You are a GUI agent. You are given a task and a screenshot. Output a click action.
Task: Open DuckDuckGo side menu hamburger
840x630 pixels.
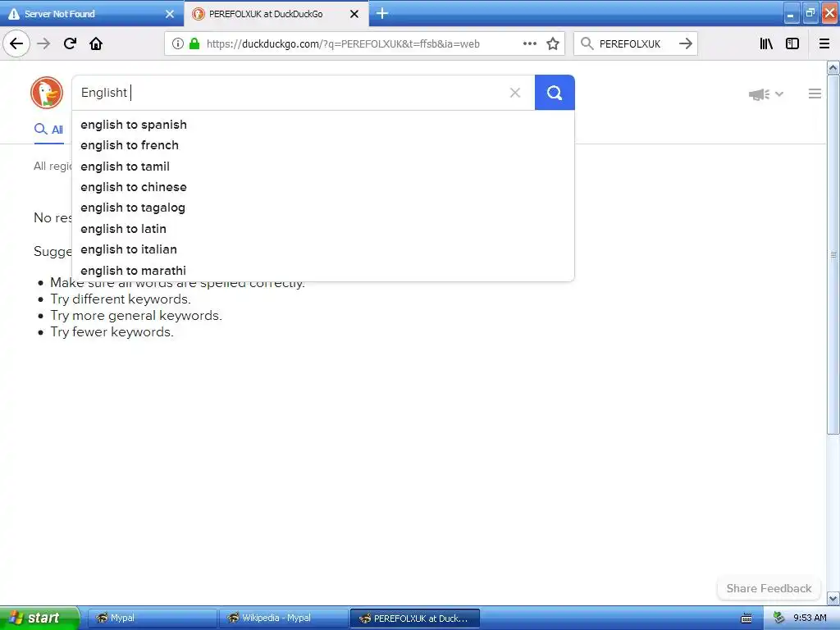[x=815, y=94]
